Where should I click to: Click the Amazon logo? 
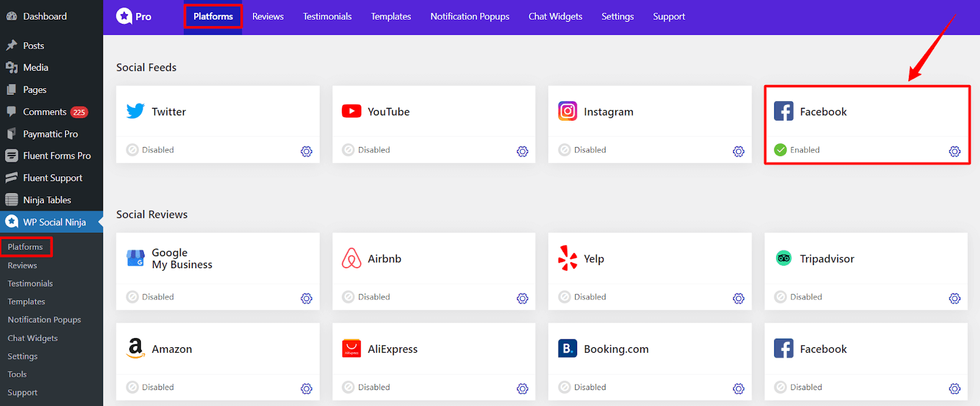click(x=135, y=348)
